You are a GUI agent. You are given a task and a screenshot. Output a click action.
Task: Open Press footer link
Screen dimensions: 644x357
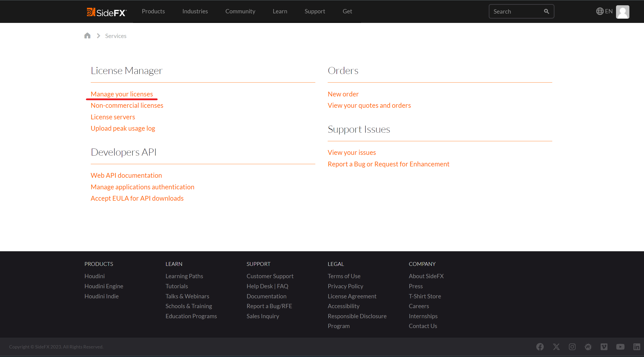pyautogui.click(x=416, y=286)
